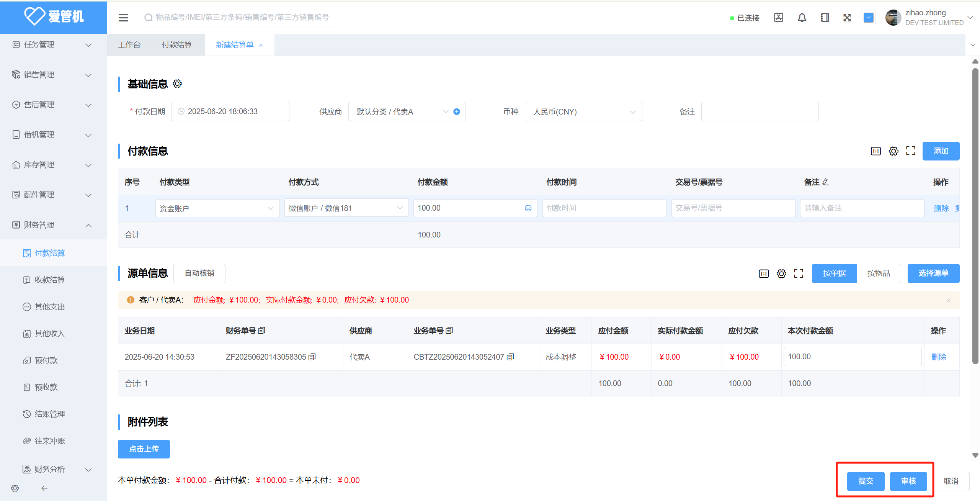Image resolution: width=980 pixels, height=501 pixels.
Task: Expand 配件管理 sidebar menu
Action: click(x=54, y=195)
